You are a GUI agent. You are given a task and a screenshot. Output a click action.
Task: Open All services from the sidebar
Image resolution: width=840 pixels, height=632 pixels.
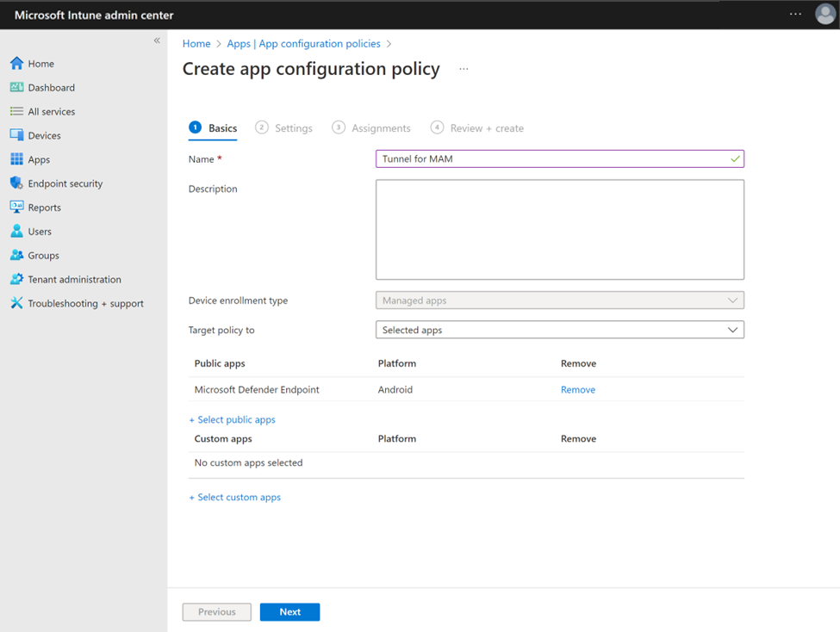click(52, 111)
